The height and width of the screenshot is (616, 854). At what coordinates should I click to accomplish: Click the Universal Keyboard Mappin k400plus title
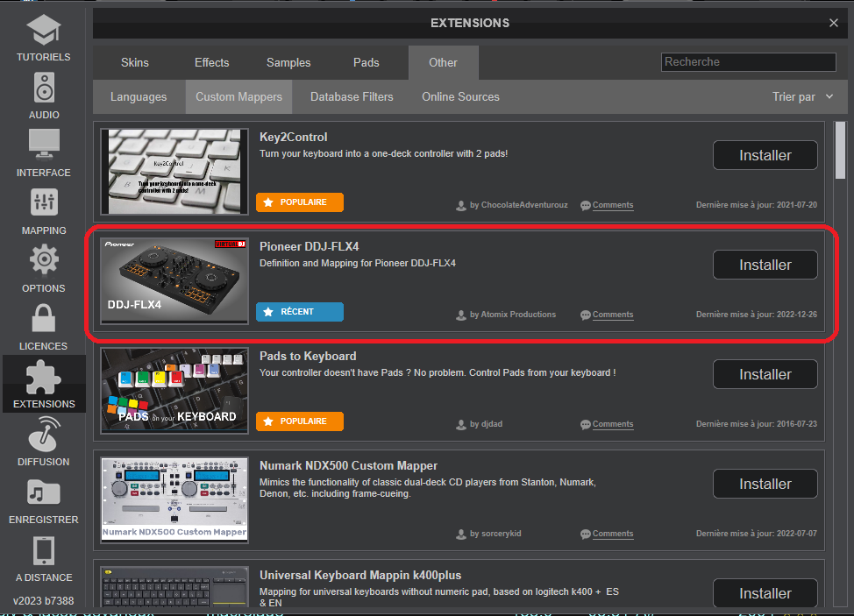point(360,575)
